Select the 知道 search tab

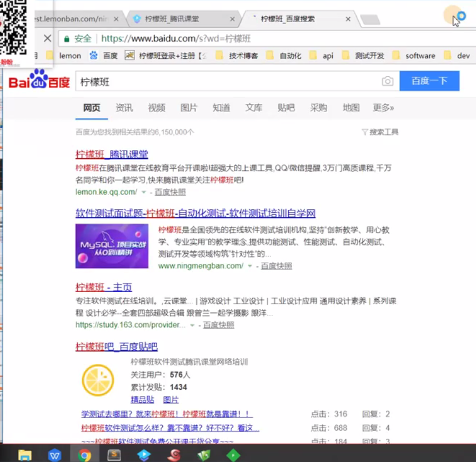[221, 108]
